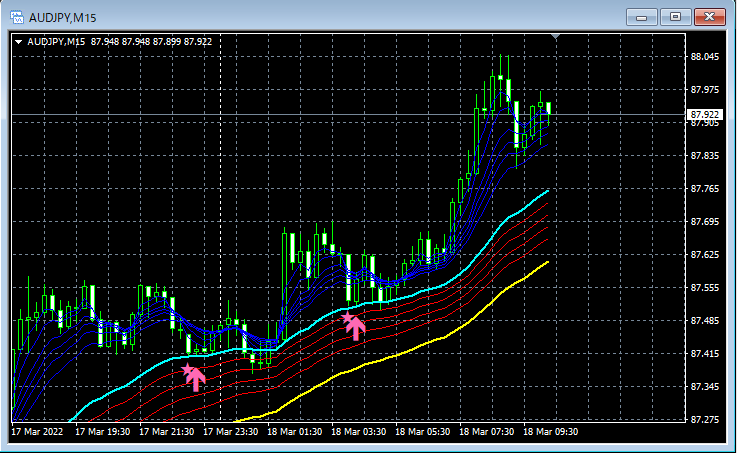
Task: Maximize the AUDJPY,M15 chart window
Action: pos(675,17)
